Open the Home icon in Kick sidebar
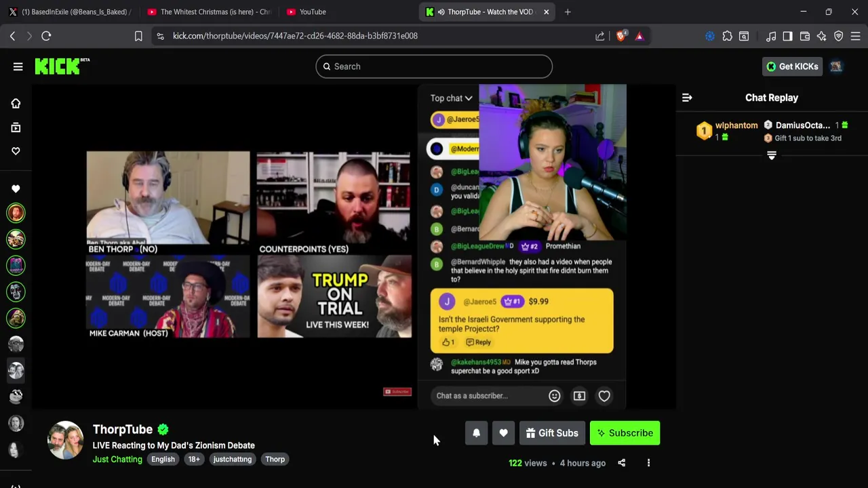 (x=16, y=103)
